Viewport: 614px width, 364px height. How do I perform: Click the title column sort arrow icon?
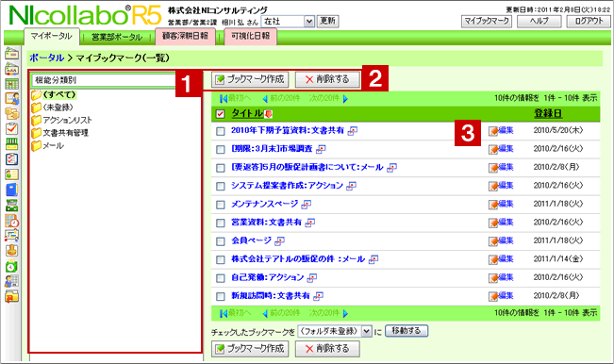pyautogui.click(x=268, y=114)
